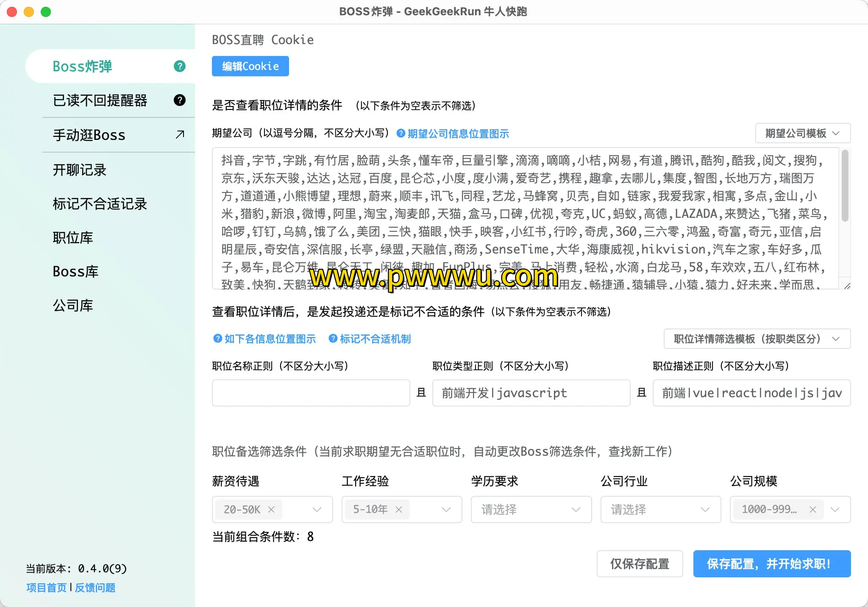868x607 pixels.
Task: Switch to 职位库 in the sidebar
Action: (73, 238)
